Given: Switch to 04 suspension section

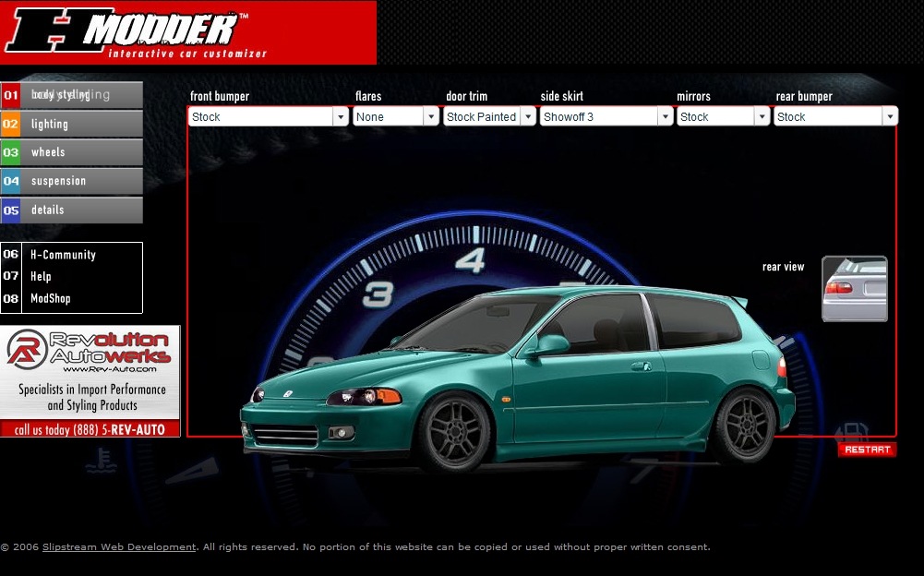Looking at the screenshot, I should [72, 181].
